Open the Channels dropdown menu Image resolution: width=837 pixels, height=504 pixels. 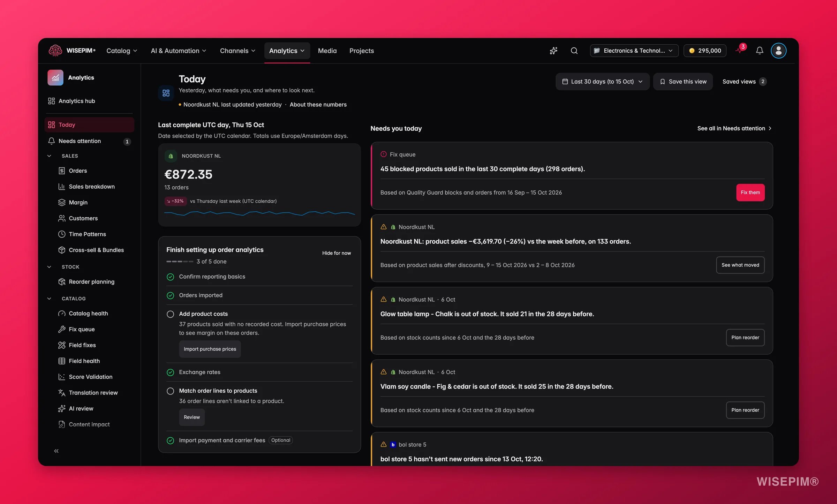pos(237,51)
